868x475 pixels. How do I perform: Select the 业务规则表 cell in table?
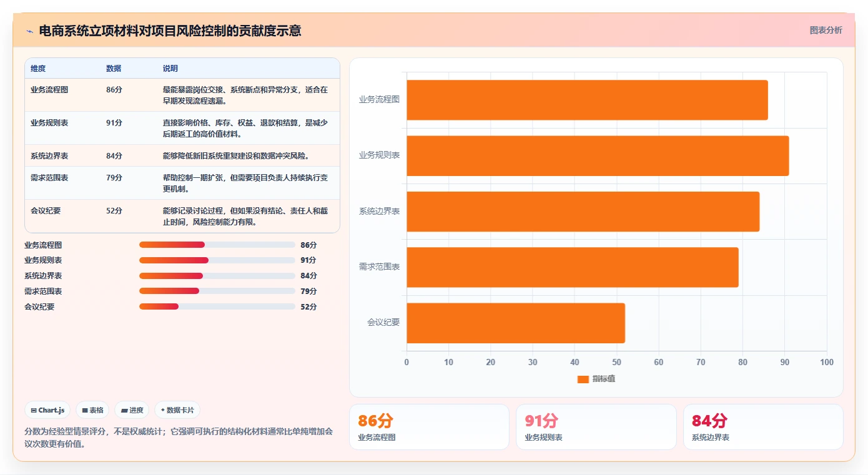click(x=49, y=123)
